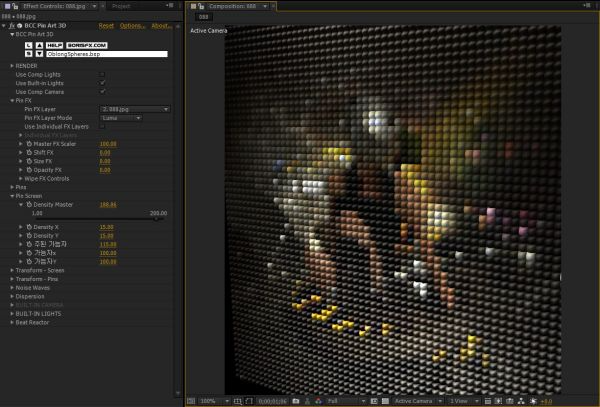Collapse the Pin FX group
The width and height of the screenshot is (600, 407).
12,101
